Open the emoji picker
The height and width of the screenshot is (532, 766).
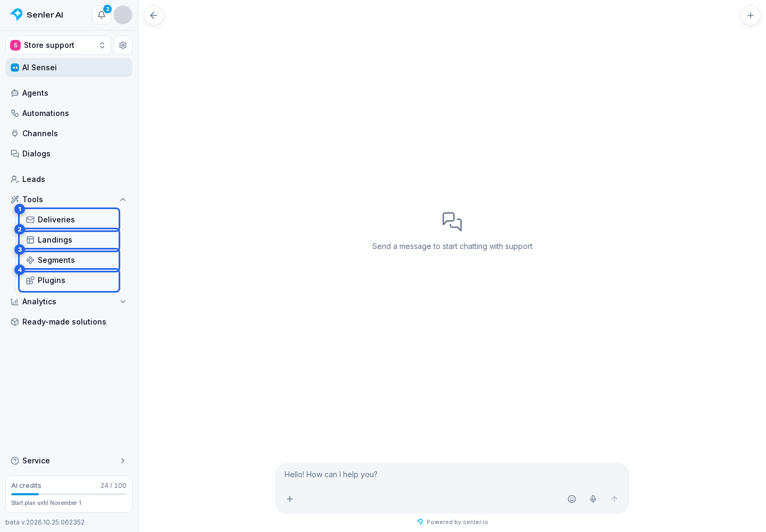[x=572, y=499]
